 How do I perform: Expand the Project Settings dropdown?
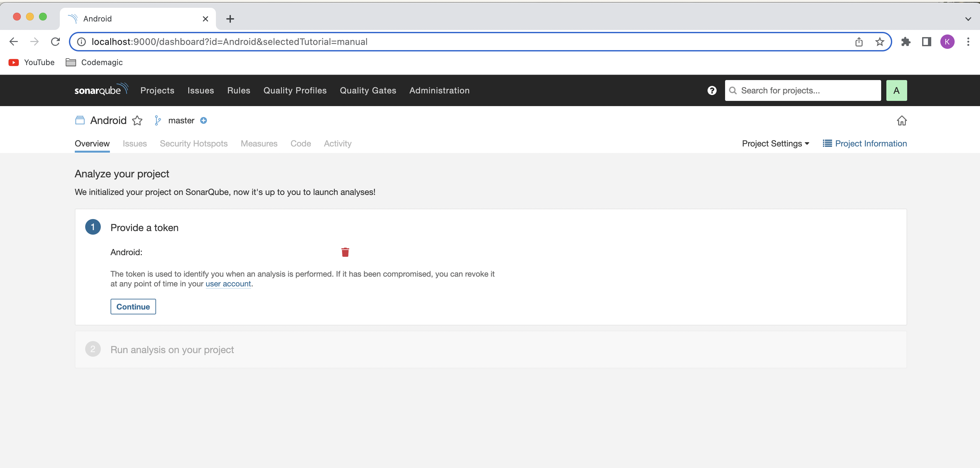(x=775, y=144)
